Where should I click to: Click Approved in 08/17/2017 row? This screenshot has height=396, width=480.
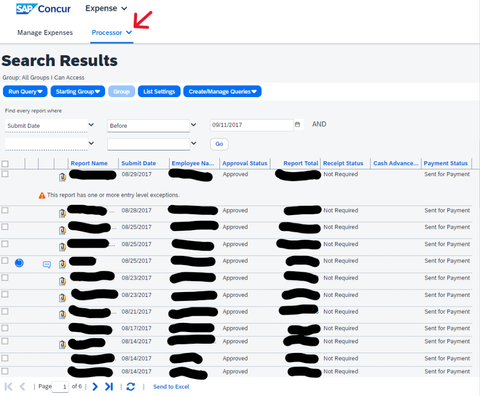pos(235,328)
